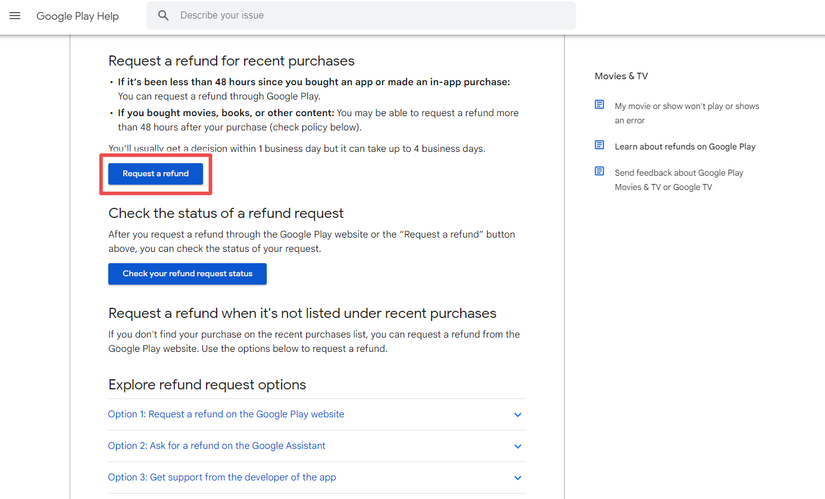
Task: Click the 'Movies & TV' sidebar heading
Action: (621, 76)
